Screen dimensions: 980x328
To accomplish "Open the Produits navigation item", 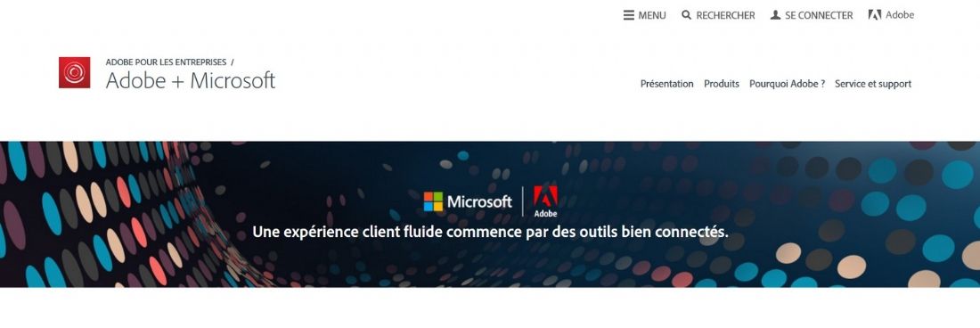I will 722,84.
